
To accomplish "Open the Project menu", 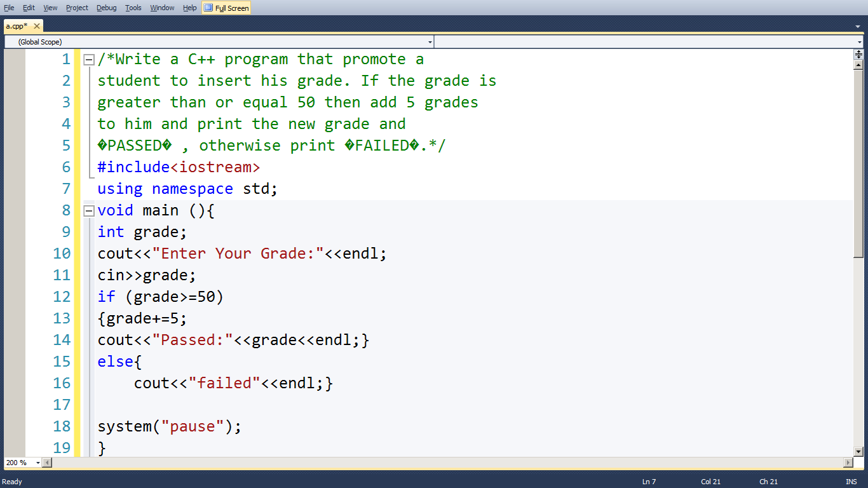I will click(76, 8).
